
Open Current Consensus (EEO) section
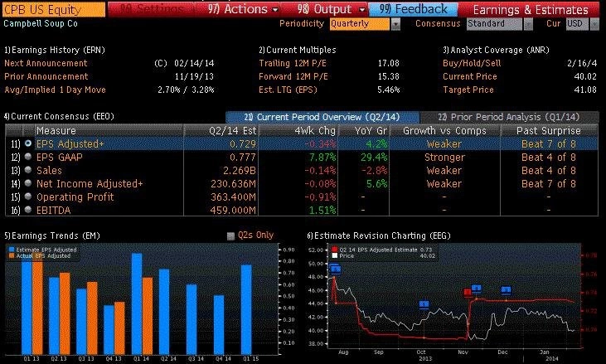pyautogui.click(x=59, y=116)
